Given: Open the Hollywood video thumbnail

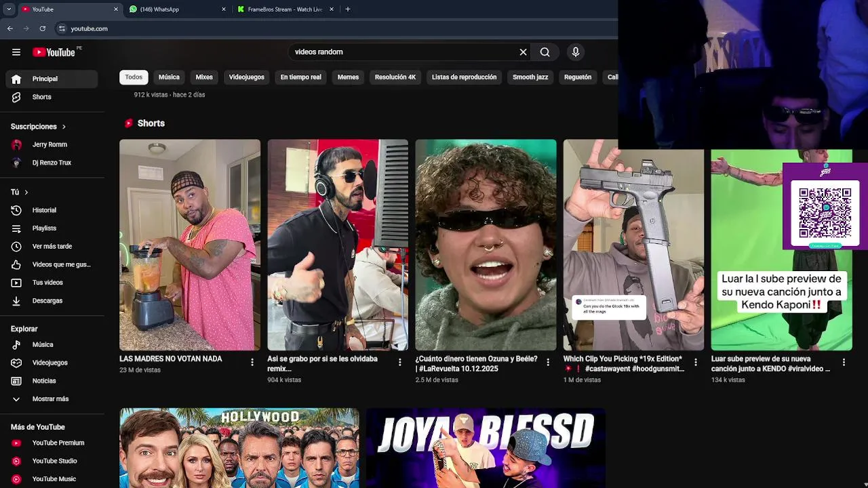Looking at the screenshot, I should click(239, 448).
